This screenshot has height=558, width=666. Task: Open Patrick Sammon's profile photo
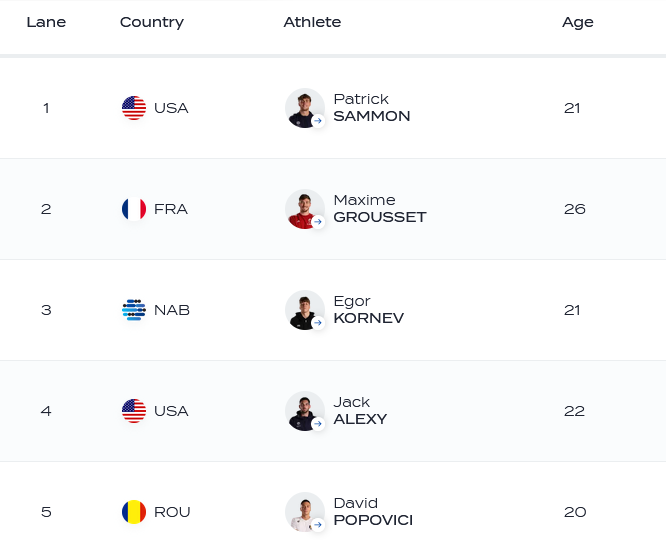click(x=304, y=108)
